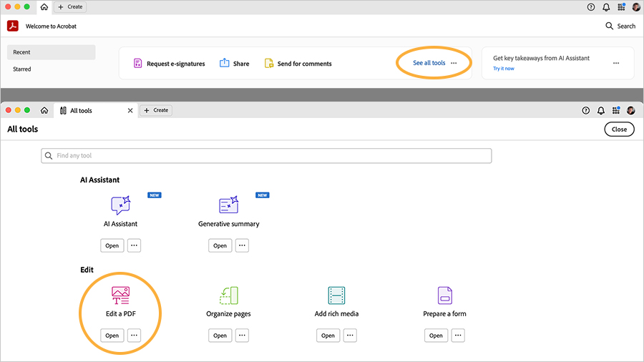Open more options beside See all tools
644x362 pixels.
tap(454, 64)
